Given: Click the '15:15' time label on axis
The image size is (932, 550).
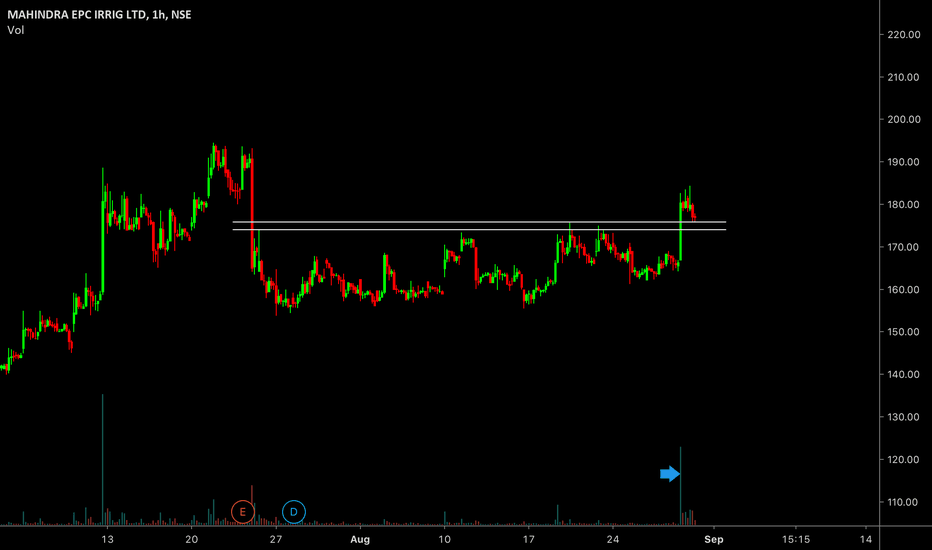Looking at the screenshot, I should [x=795, y=539].
